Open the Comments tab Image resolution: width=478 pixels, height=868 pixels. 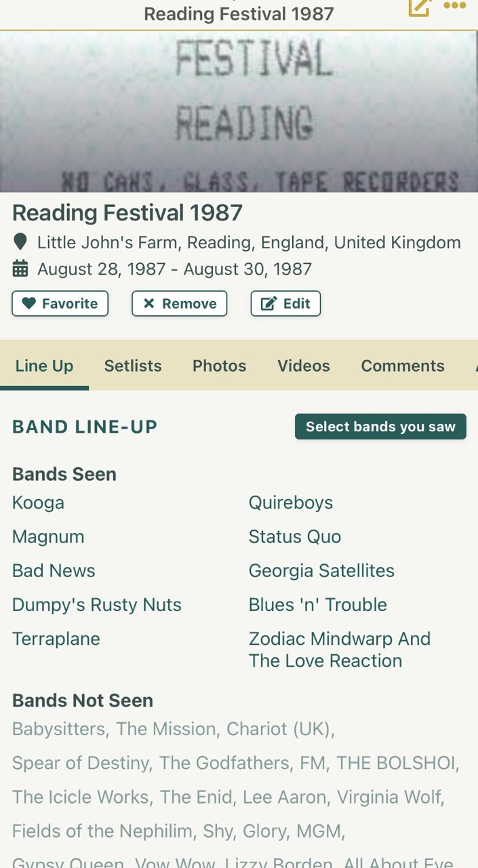[x=402, y=366]
